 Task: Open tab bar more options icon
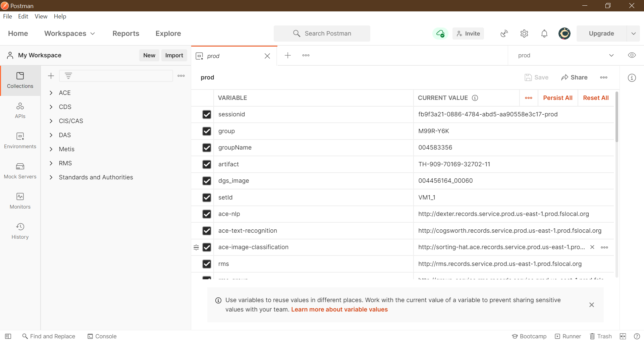306,55
